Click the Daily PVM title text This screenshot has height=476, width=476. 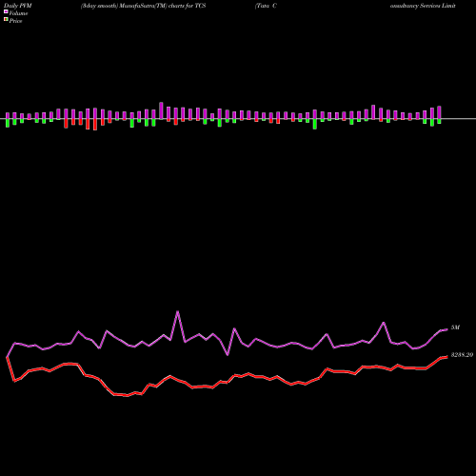(x=18, y=6)
